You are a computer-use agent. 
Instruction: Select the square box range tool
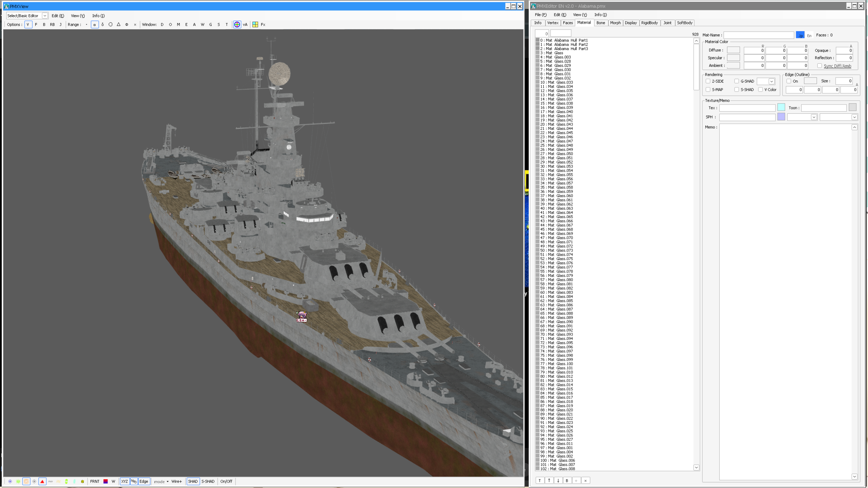95,24
